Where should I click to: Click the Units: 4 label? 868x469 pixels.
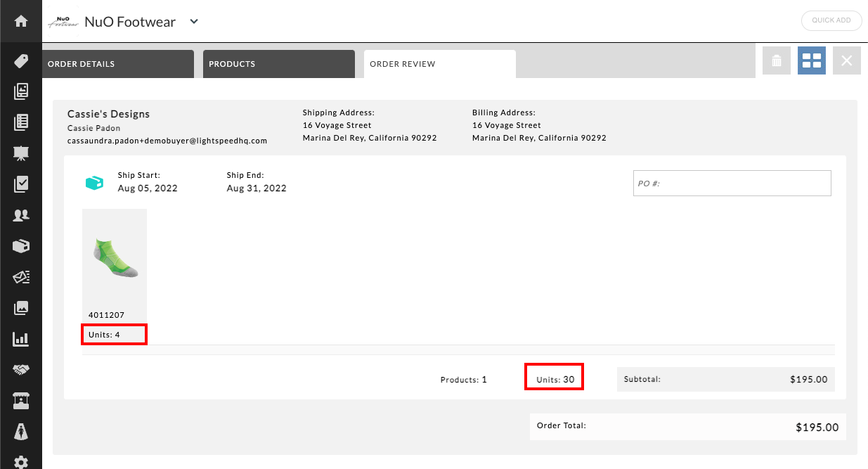coord(104,335)
